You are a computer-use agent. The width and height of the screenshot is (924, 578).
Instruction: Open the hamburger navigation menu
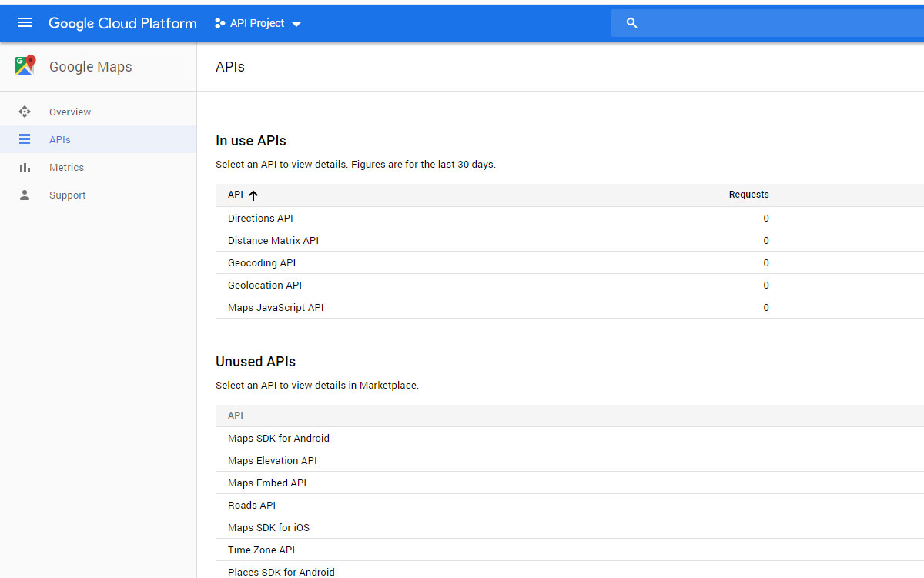(25, 23)
